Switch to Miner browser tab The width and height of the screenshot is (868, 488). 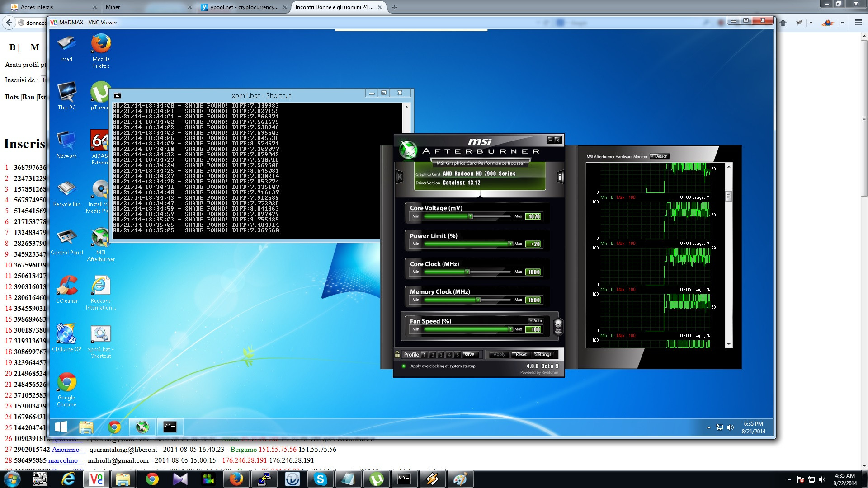coord(148,7)
